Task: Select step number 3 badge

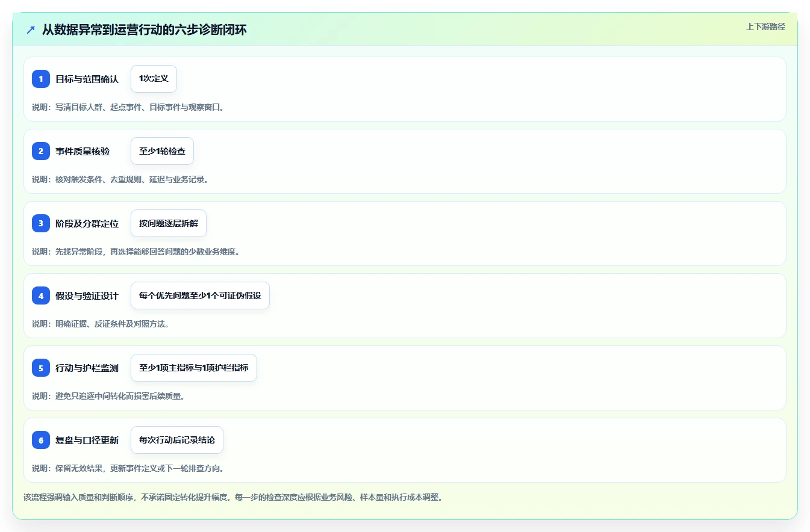Action: point(41,223)
